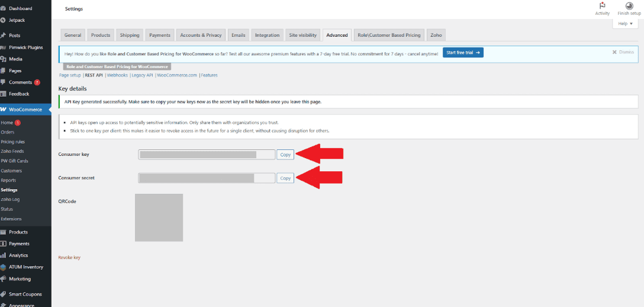The image size is (644, 307).
Task: Dismiss the free trial banner
Action: (x=623, y=52)
